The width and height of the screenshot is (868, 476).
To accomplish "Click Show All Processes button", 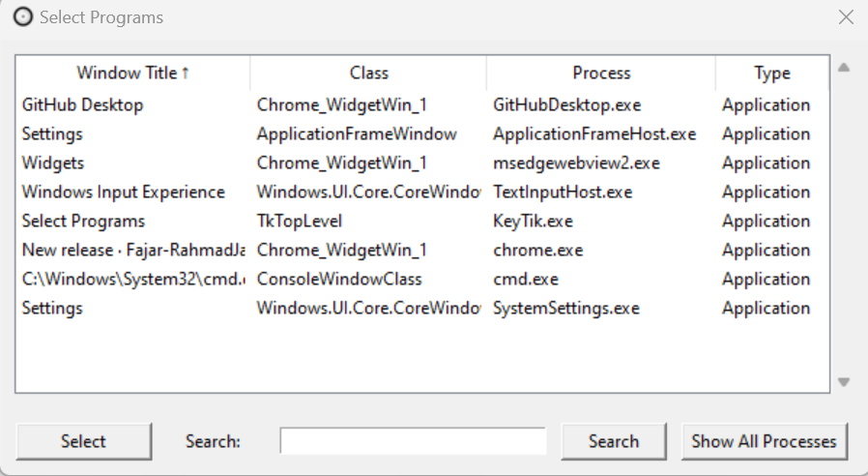I will (x=764, y=441).
